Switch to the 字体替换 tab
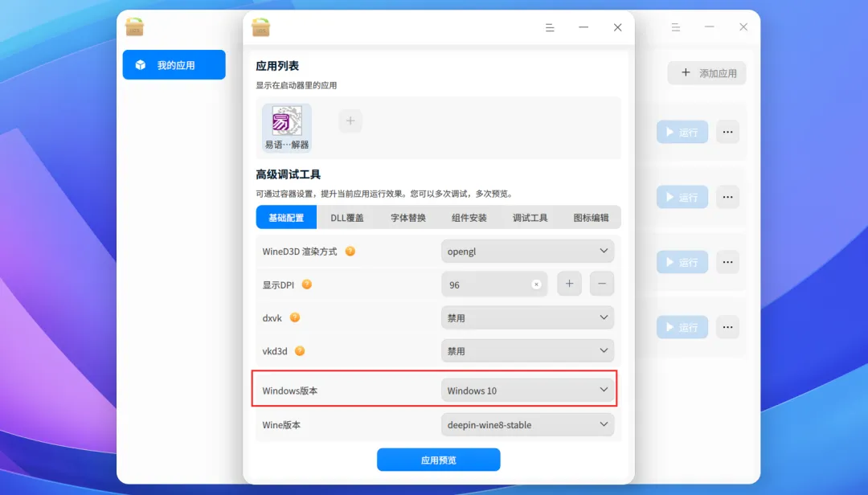 408,218
